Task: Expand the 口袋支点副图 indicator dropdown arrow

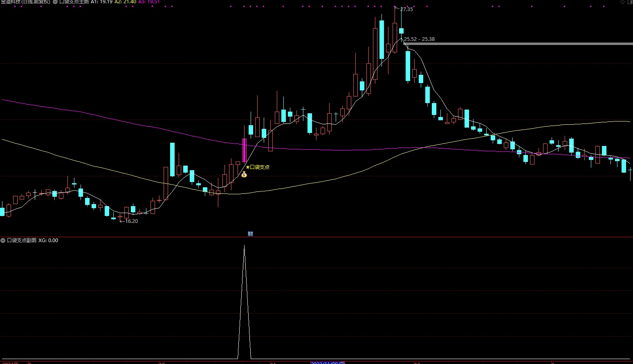Action: (x=3, y=240)
